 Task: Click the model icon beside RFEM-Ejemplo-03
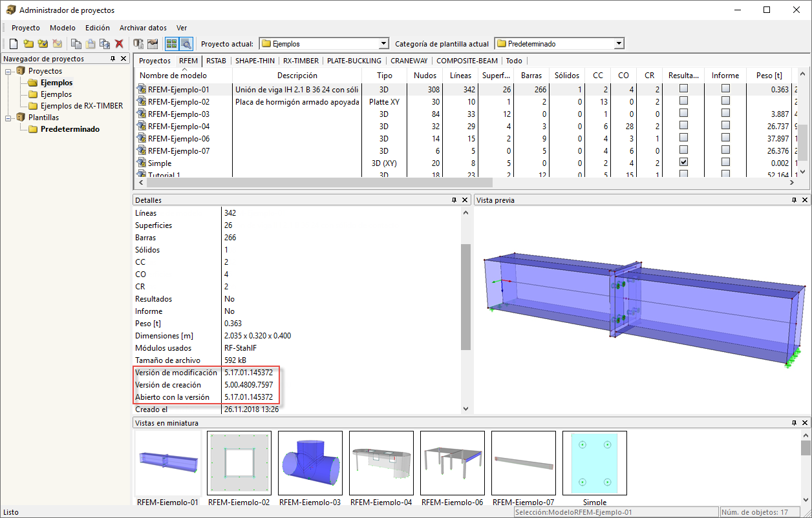(x=142, y=114)
